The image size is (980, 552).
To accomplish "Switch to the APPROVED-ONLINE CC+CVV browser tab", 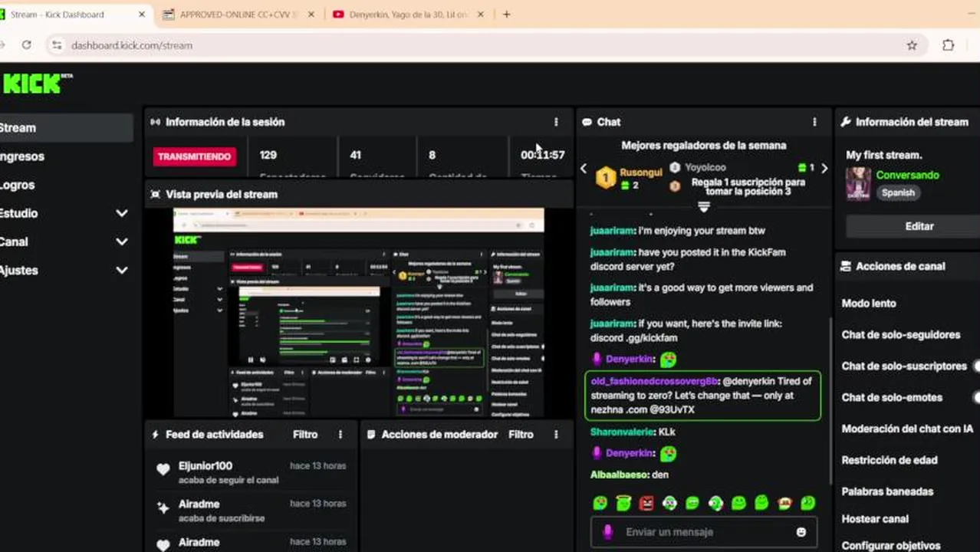I will pos(238,14).
